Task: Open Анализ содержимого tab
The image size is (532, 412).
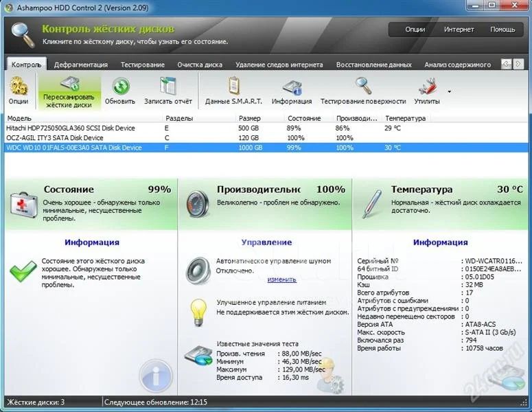Action: 457,65
